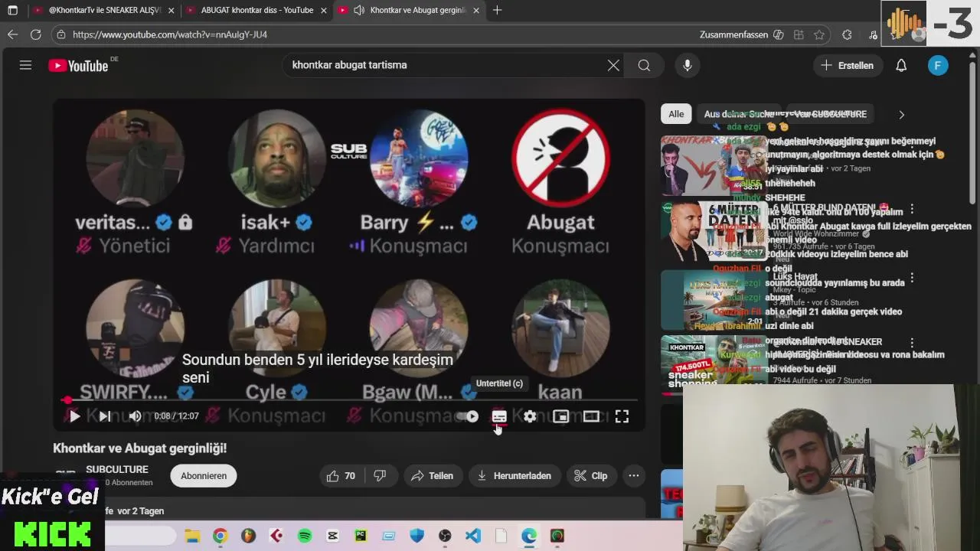This screenshot has width=980, height=551.
Task: Go back in the browser
Action: pos(12,34)
